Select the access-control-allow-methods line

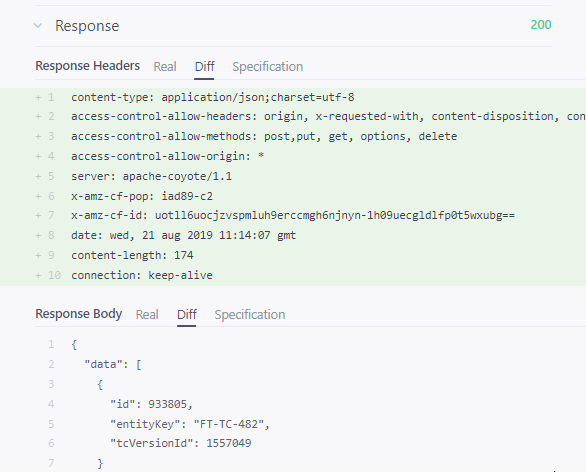pyautogui.click(x=264, y=136)
